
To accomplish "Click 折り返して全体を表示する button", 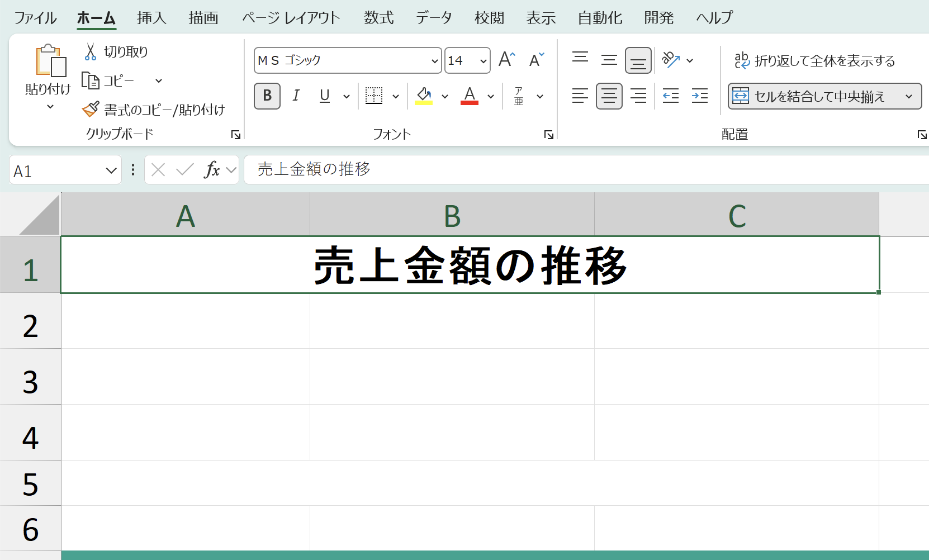I will click(x=815, y=60).
